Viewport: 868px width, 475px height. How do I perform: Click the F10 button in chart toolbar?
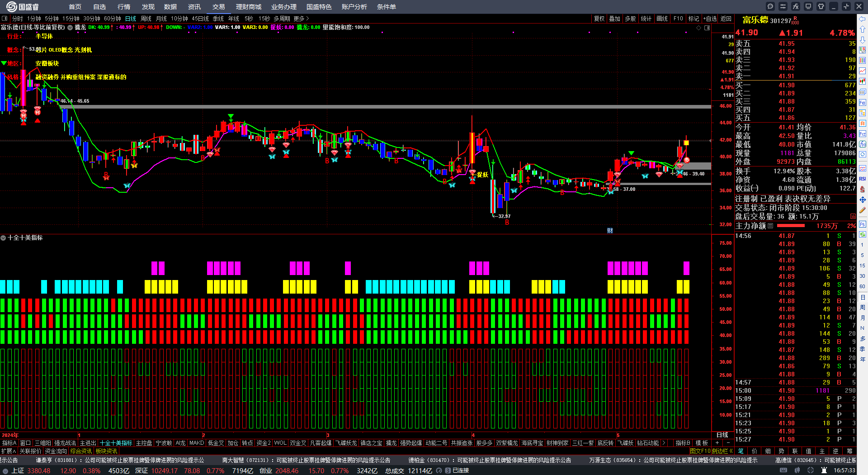pyautogui.click(x=678, y=19)
